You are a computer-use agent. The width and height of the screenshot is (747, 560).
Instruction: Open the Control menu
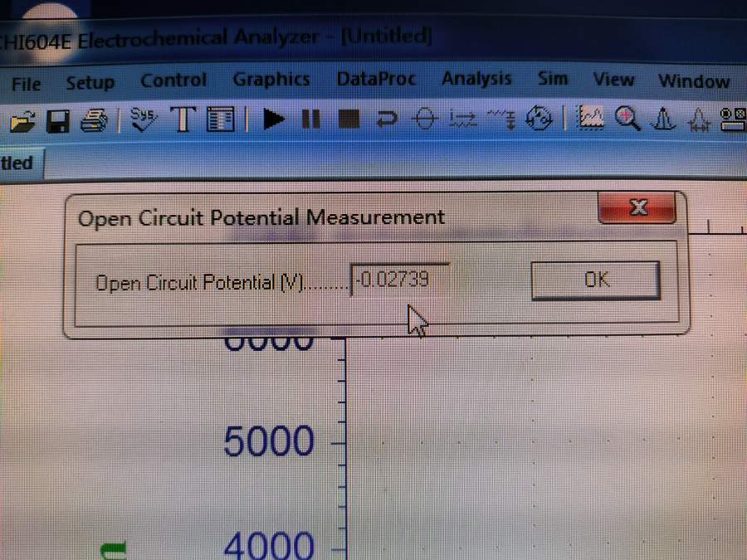pos(173,80)
